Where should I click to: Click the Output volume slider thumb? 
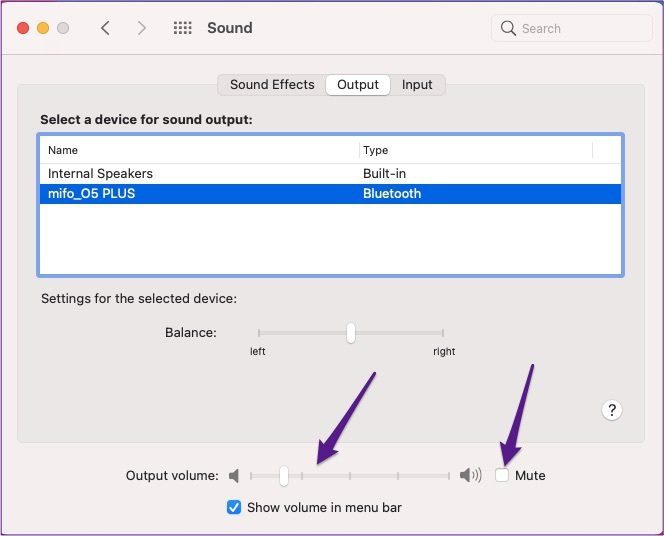click(284, 475)
